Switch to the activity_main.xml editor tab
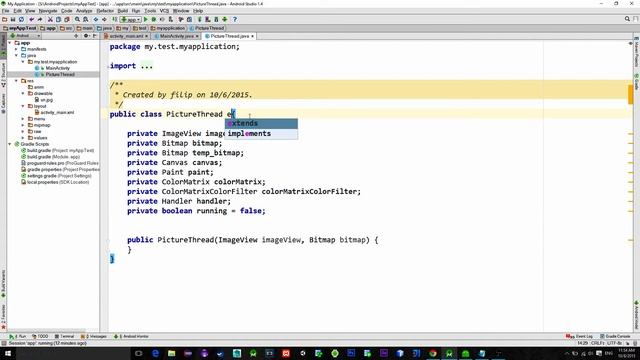 (x=126, y=36)
